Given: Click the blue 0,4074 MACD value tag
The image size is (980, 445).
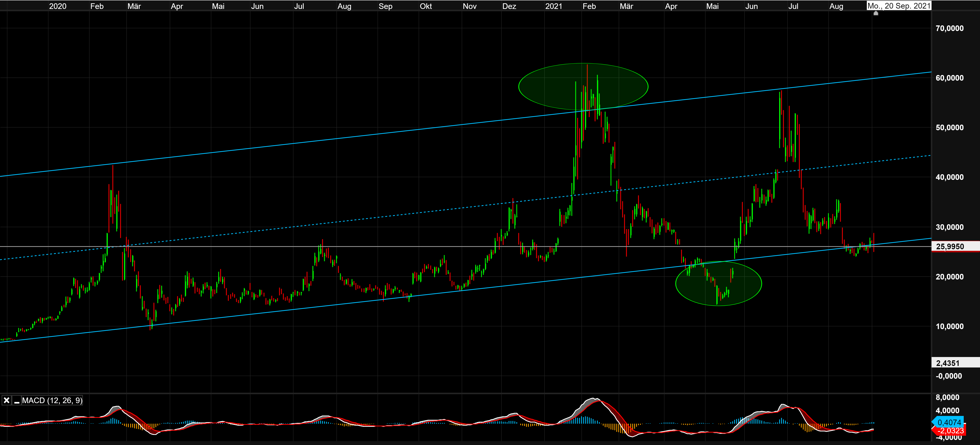Looking at the screenshot, I should pyautogui.click(x=949, y=422).
